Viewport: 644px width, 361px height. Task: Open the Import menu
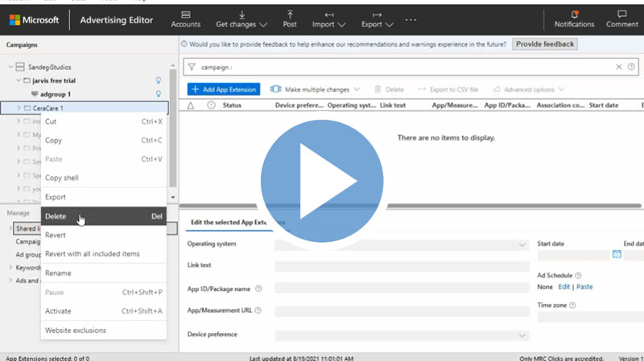pos(328,19)
